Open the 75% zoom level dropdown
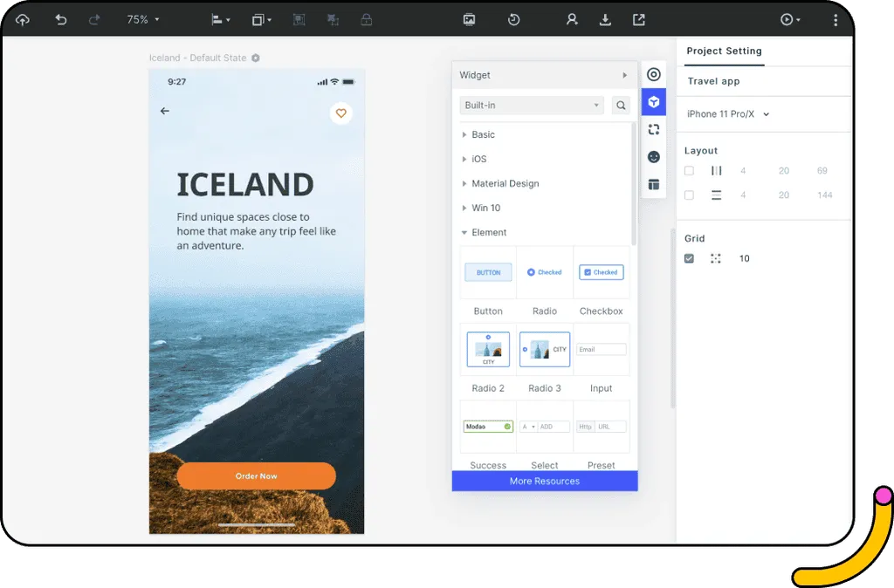 click(x=143, y=19)
